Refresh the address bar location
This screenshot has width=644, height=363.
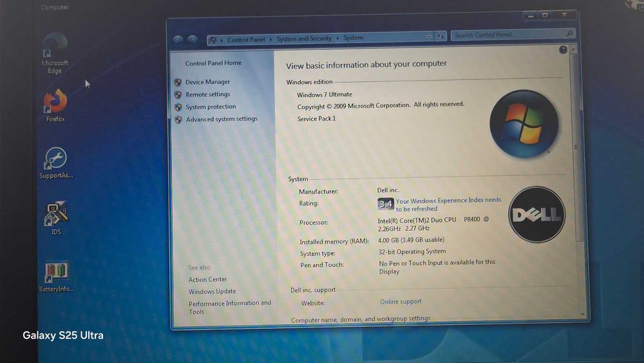tap(440, 36)
